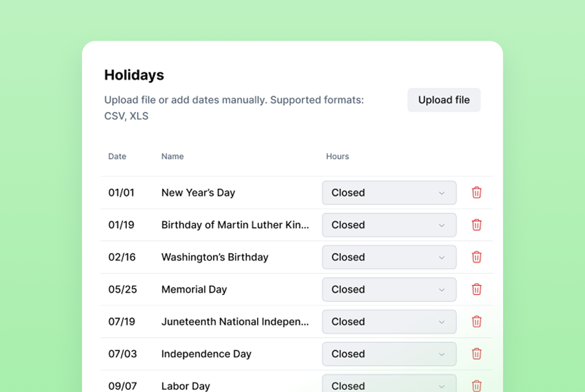
Task: Change hours for Washington's Birthday
Action: click(x=389, y=257)
